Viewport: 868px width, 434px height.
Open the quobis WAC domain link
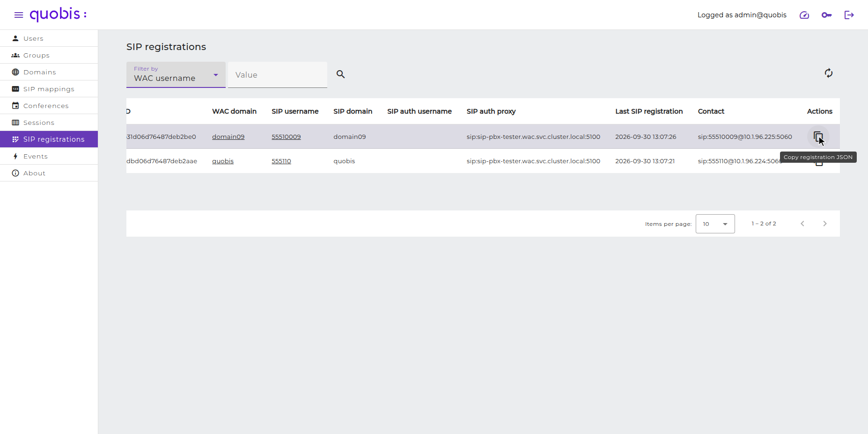[223, 161]
